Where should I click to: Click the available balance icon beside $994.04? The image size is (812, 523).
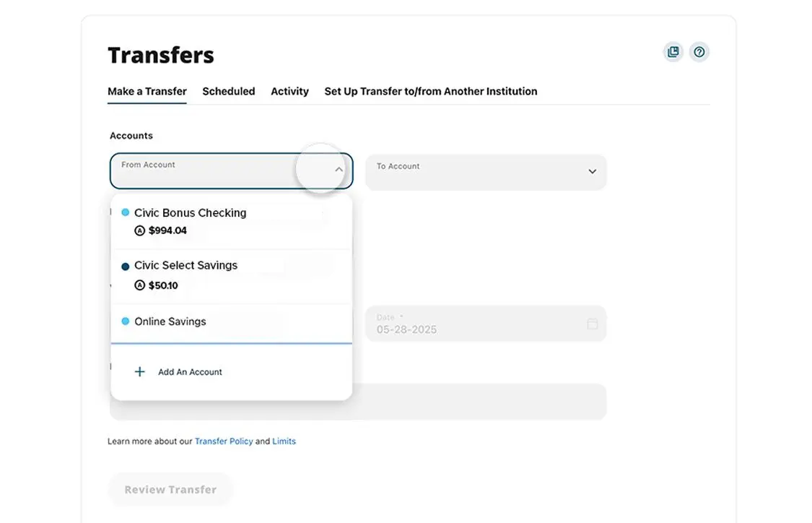(139, 231)
